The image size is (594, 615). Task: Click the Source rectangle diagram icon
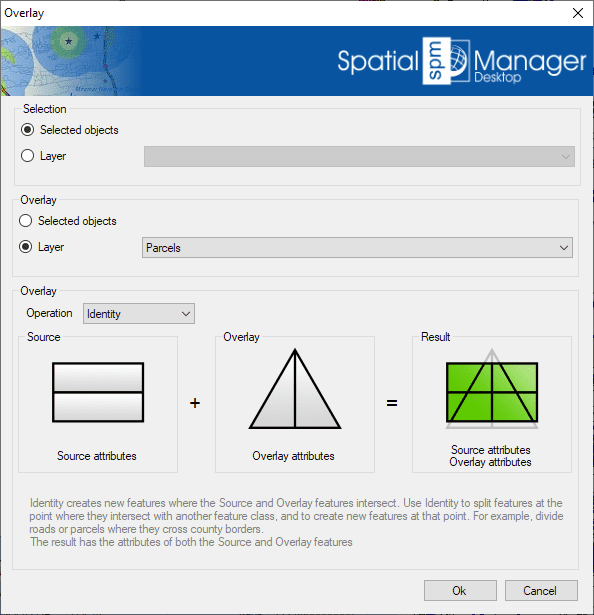pos(98,392)
